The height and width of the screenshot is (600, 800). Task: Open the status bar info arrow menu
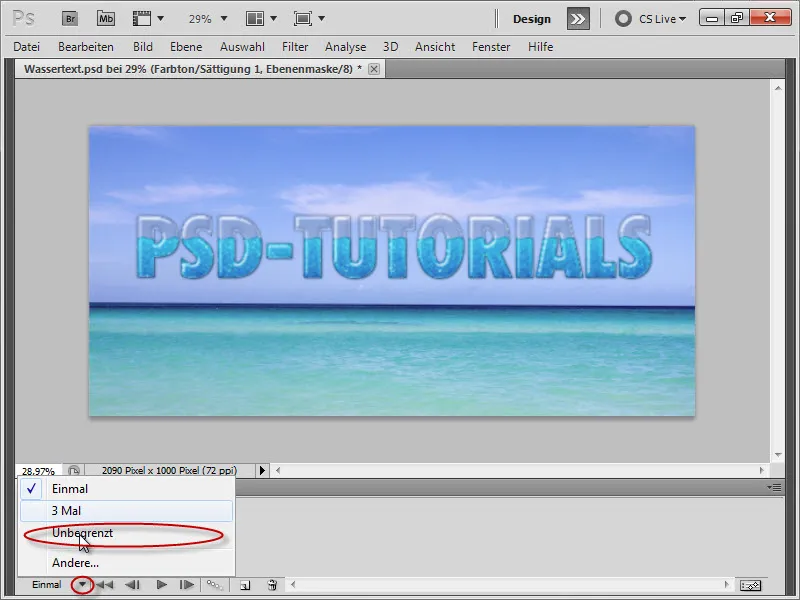262,470
